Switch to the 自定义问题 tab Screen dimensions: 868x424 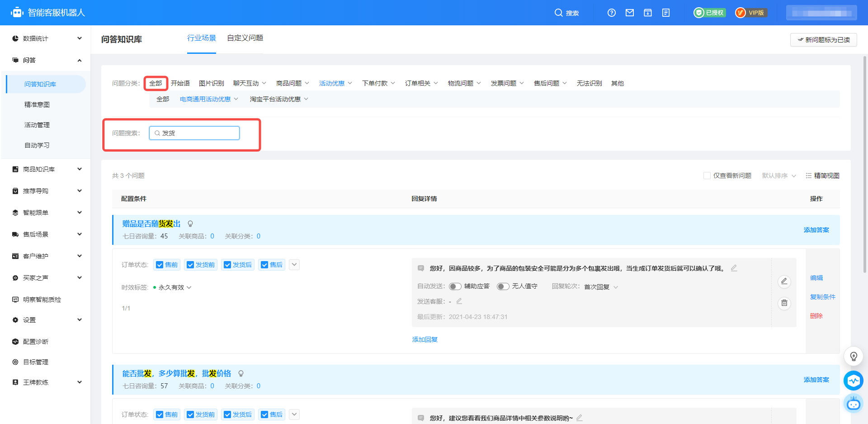click(245, 38)
